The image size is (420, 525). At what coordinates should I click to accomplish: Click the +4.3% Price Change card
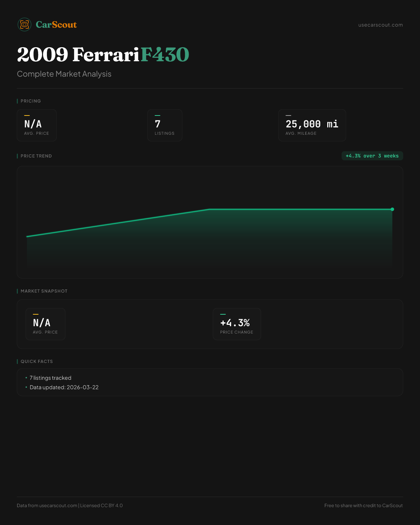click(x=237, y=324)
